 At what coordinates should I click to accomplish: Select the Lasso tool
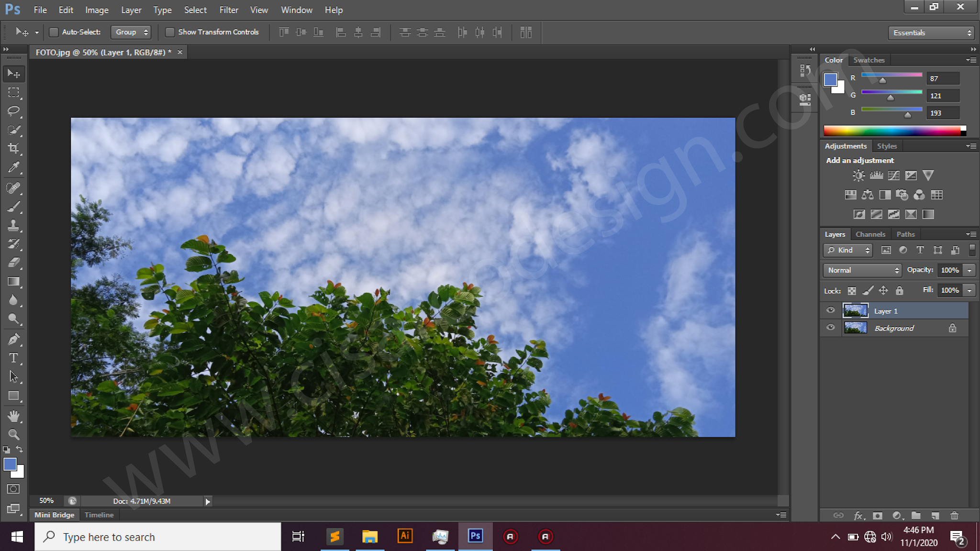pyautogui.click(x=13, y=111)
